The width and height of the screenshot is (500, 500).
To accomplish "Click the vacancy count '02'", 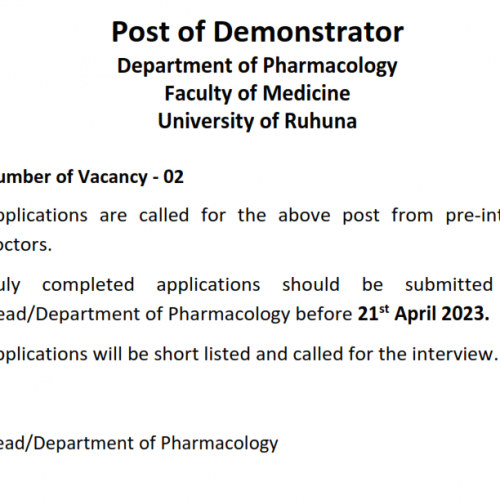I will tap(173, 177).
